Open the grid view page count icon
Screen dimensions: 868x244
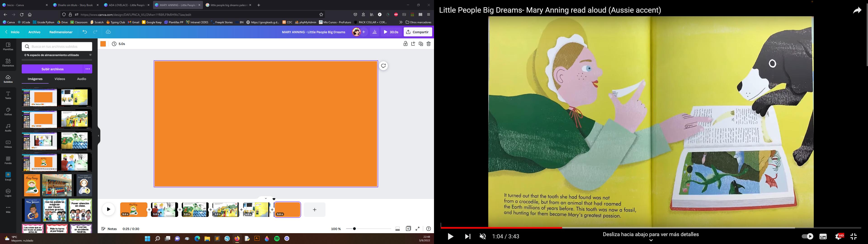point(408,228)
